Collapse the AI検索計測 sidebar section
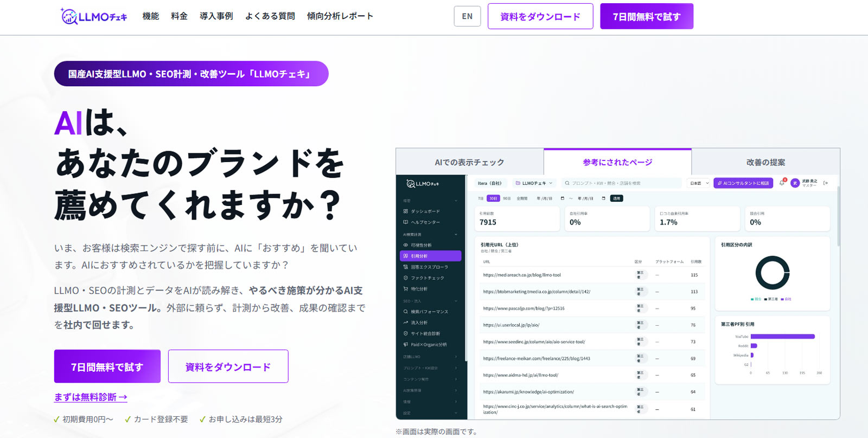This screenshot has height=438, width=868. click(x=430, y=235)
